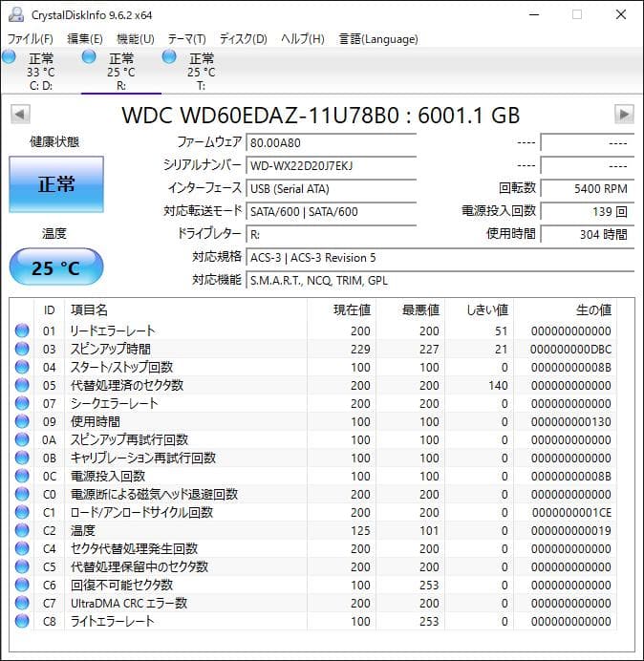
Task: Go to previous disk with left arrow
Action: 20,115
